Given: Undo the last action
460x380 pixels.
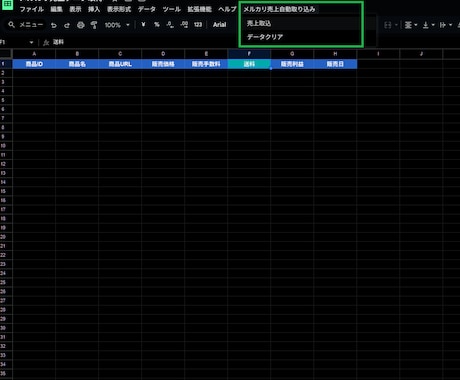Looking at the screenshot, I should [x=54, y=25].
